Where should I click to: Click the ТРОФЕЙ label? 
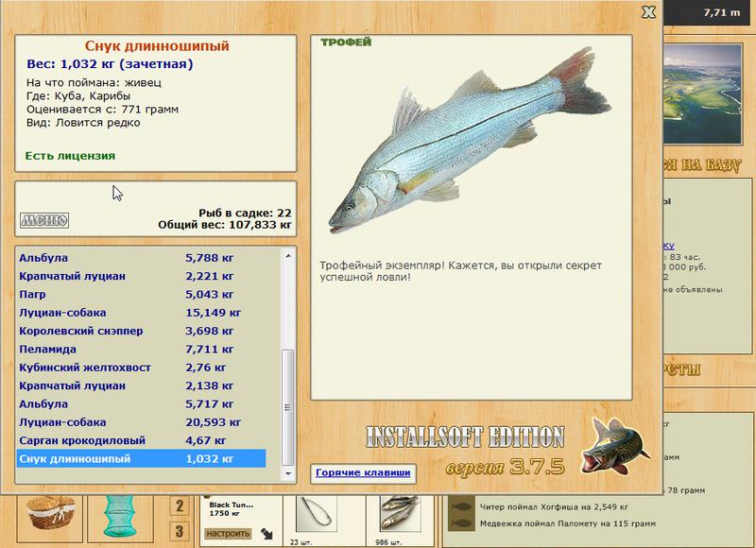click(346, 42)
